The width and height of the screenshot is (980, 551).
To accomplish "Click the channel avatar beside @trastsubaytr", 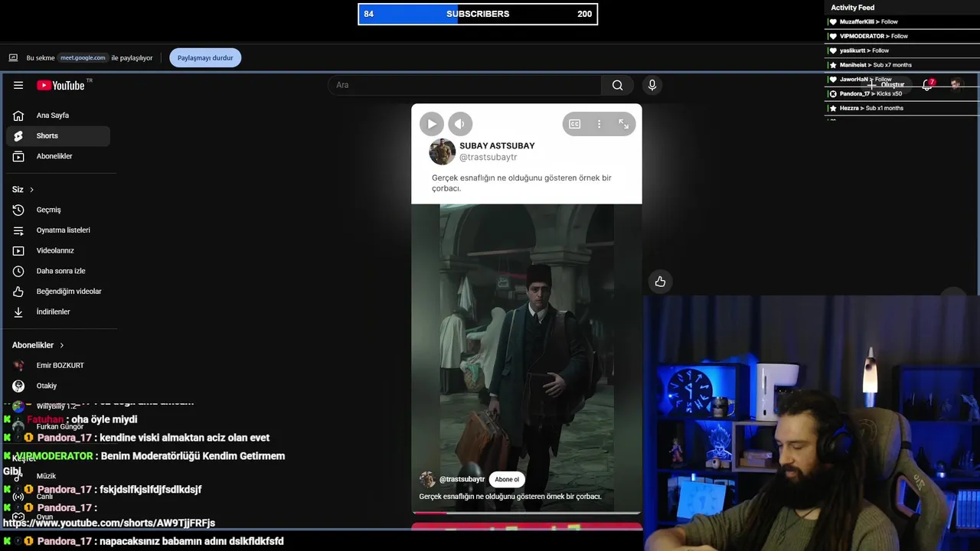I will pyautogui.click(x=427, y=480).
